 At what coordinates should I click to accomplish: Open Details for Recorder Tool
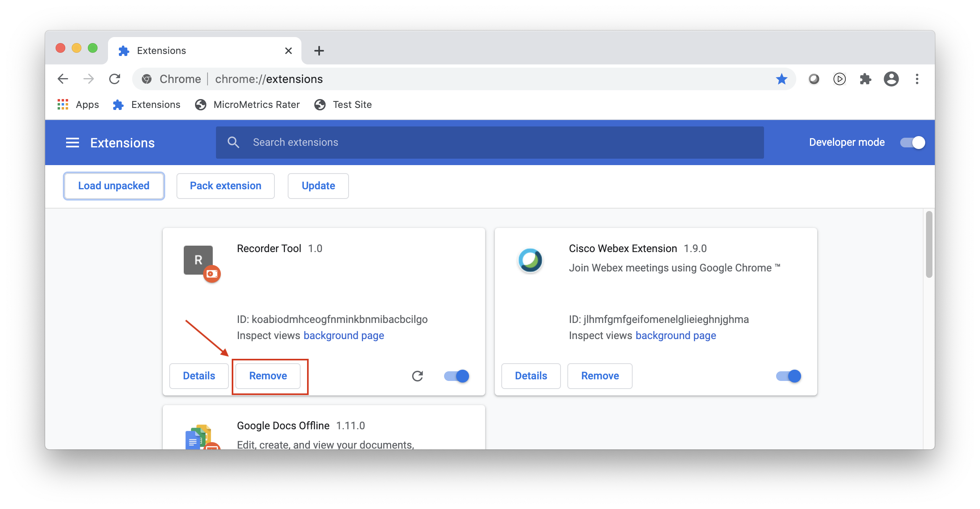[x=199, y=376]
